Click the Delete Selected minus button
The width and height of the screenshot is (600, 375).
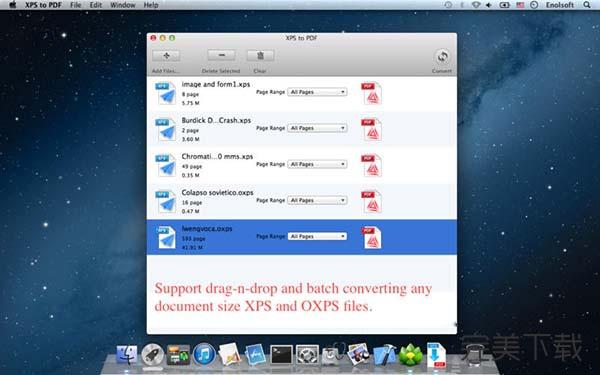tap(221, 55)
